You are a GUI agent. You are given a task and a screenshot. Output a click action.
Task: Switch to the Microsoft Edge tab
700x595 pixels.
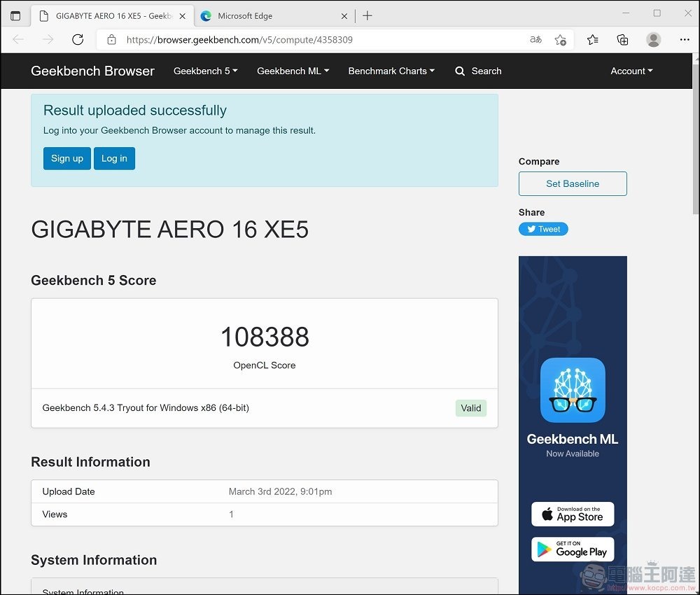pos(273,16)
